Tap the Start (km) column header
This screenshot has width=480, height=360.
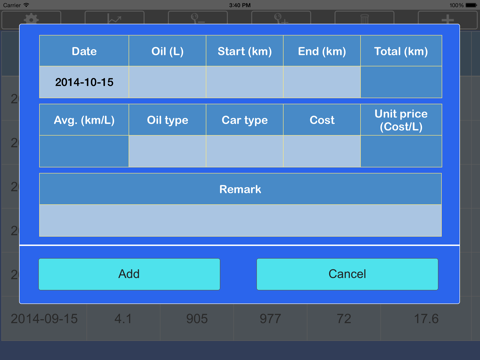click(245, 51)
